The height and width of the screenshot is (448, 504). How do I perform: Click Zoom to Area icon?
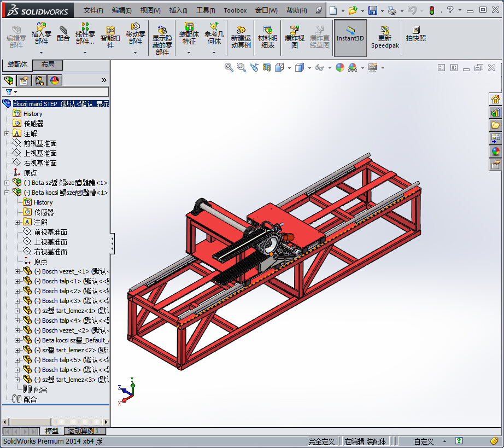pos(241,67)
